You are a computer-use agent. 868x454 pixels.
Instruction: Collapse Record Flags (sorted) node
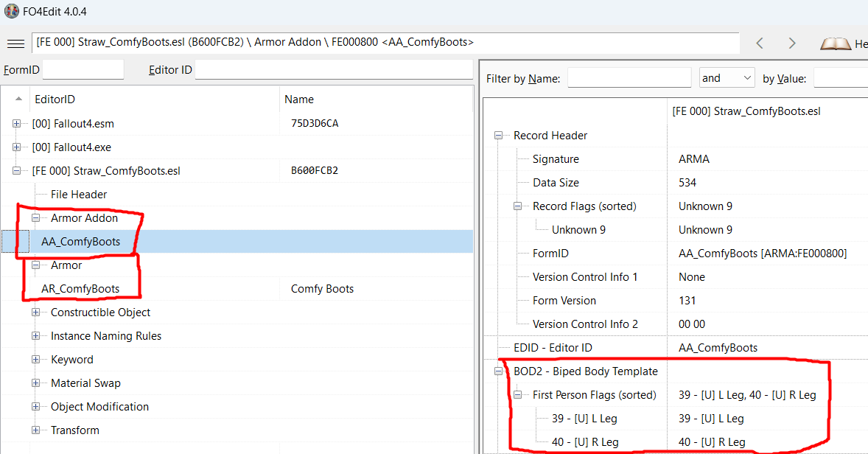point(517,206)
